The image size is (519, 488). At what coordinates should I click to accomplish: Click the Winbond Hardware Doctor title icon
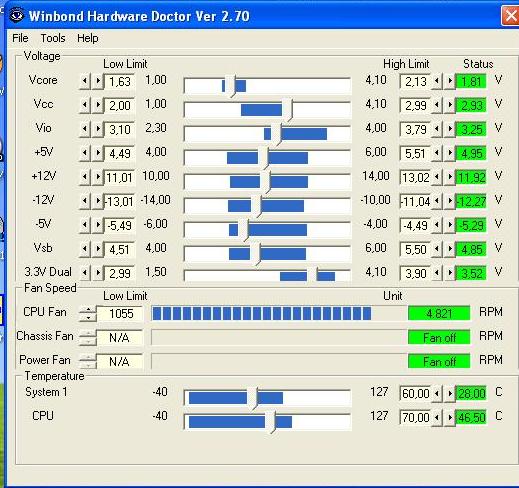click(x=16, y=16)
